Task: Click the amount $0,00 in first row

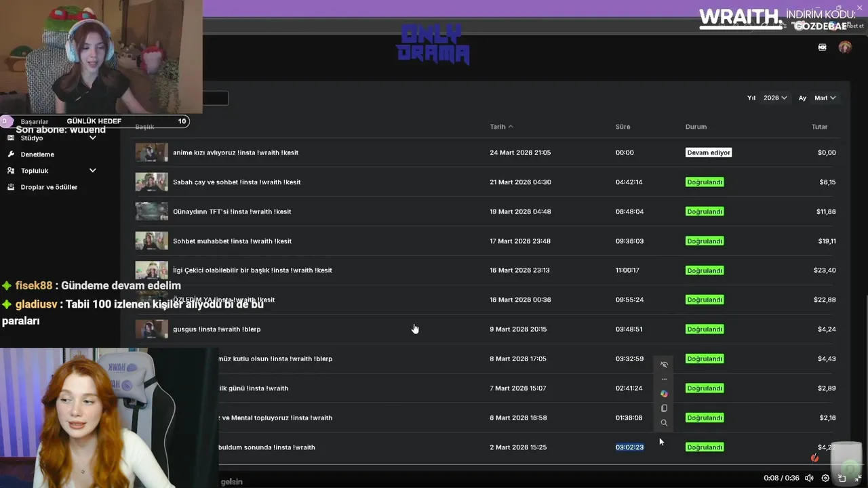Action: click(827, 152)
